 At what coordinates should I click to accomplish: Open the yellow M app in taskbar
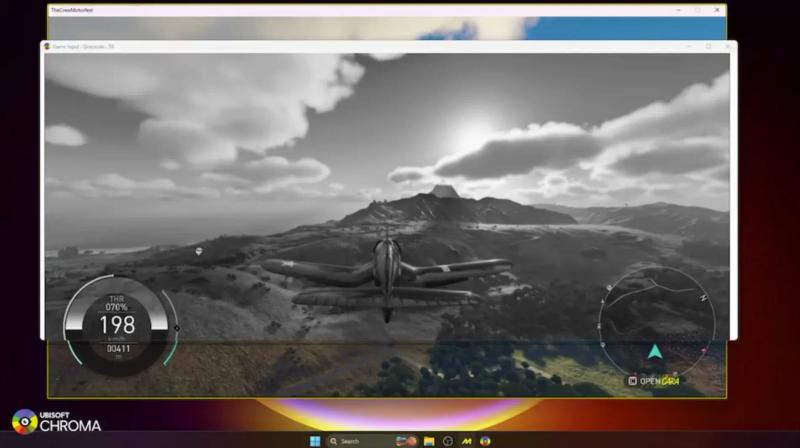[x=467, y=441]
